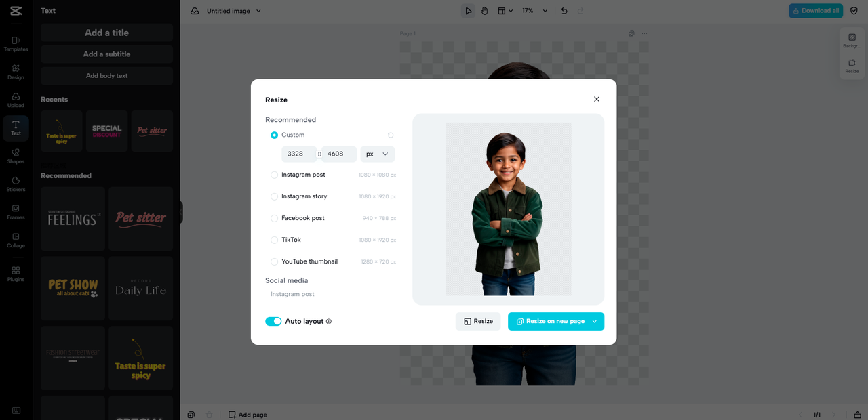This screenshot has height=420, width=868.
Task: Open the Plugins sidebar panel
Action: [16, 274]
